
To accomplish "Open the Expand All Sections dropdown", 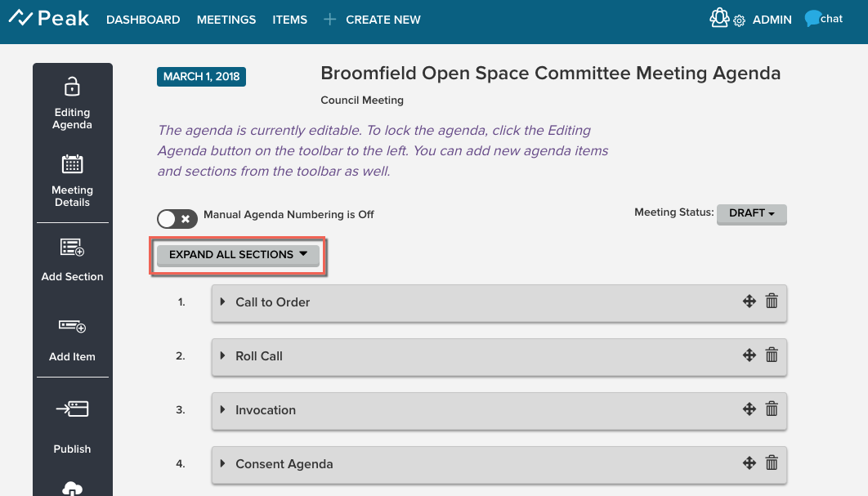I will (x=238, y=255).
